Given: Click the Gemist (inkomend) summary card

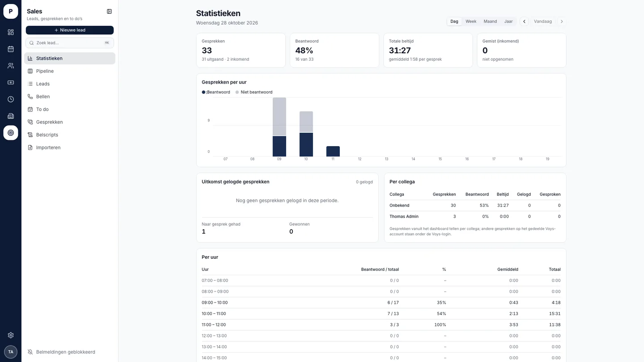Looking at the screenshot, I should 521,50.
